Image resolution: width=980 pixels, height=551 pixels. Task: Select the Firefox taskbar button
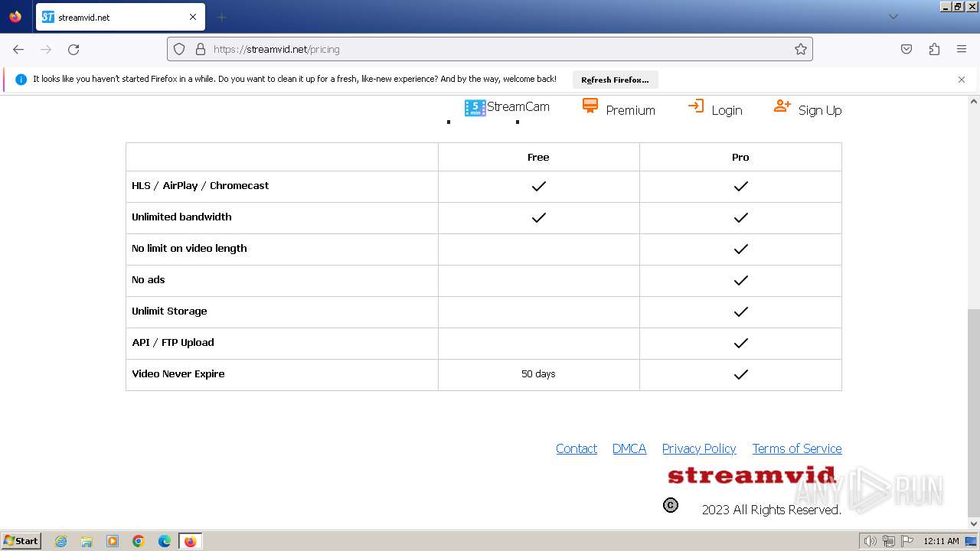(x=190, y=541)
